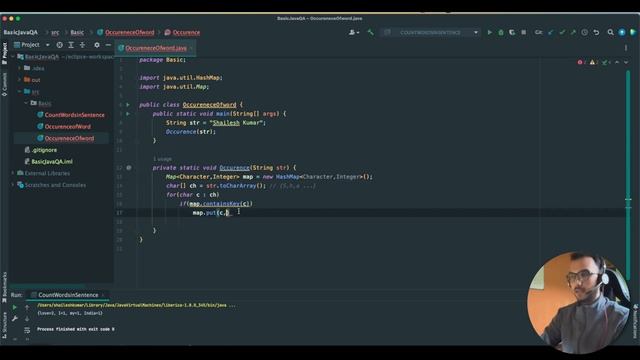This screenshot has width=640, height=360.
Task: Open Project panel gear options
Action: click(97, 45)
